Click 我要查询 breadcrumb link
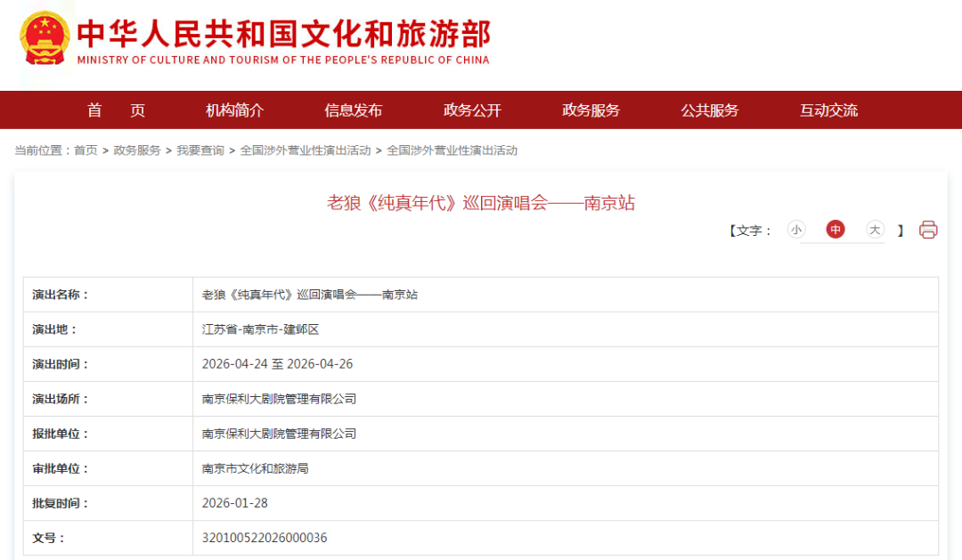Screen dimensions: 962x560 (200, 150)
